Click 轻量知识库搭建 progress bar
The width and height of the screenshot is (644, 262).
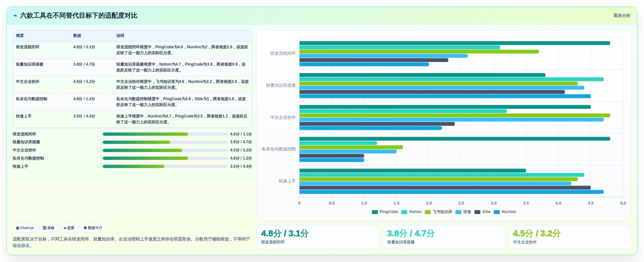pos(165,142)
